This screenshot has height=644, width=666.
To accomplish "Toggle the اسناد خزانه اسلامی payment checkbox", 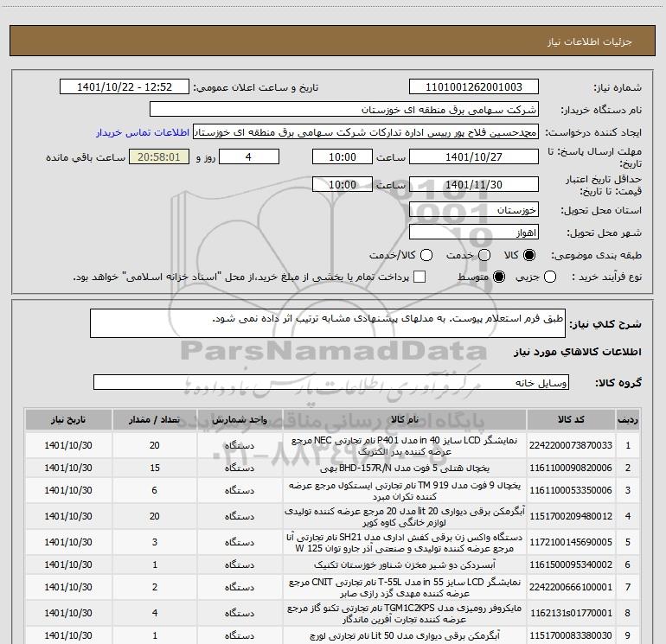I will click(x=419, y=277).
